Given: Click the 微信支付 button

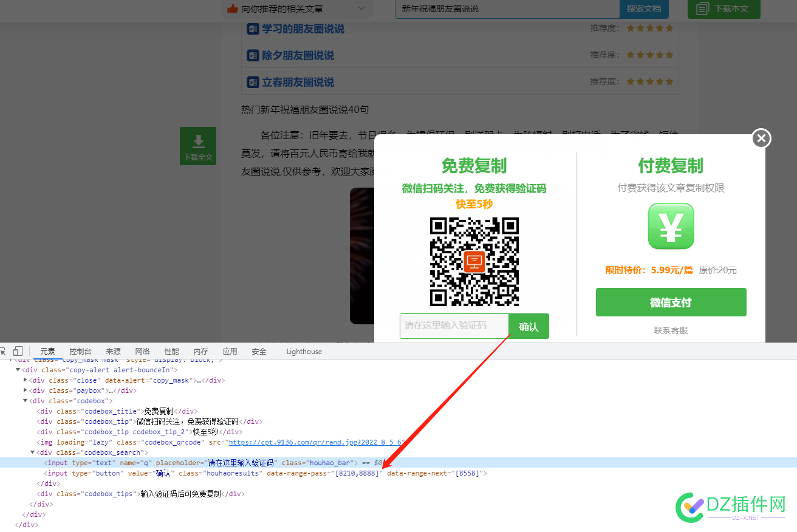Looking at the screenshot, I should coord(671,302).
